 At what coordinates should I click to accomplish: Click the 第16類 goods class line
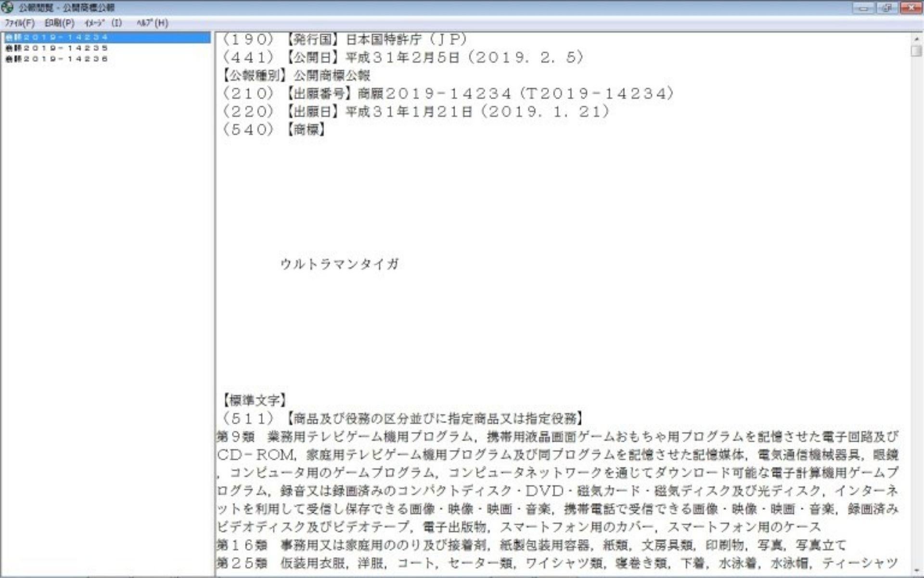[529, 545]
